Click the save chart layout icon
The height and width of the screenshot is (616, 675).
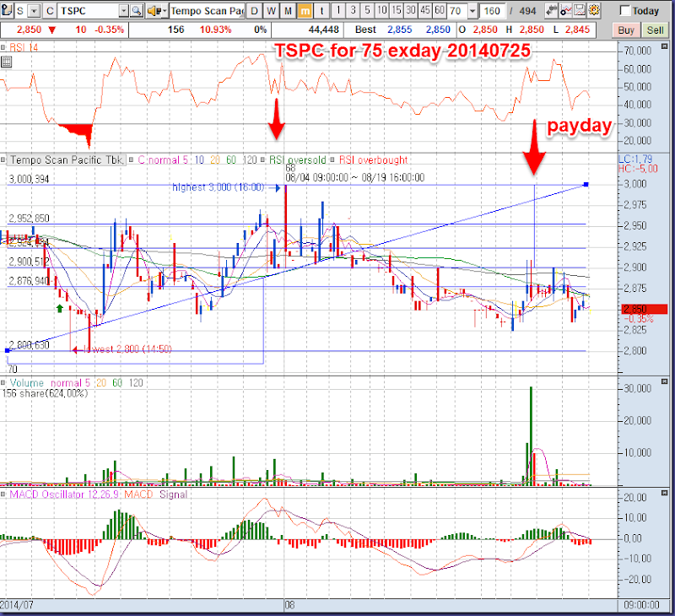pyautogui.click(x=581, y=11)
